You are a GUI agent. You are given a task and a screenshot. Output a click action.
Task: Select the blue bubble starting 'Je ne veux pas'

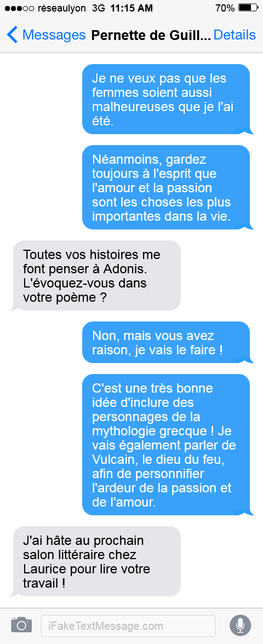click(x=166, y=99)
